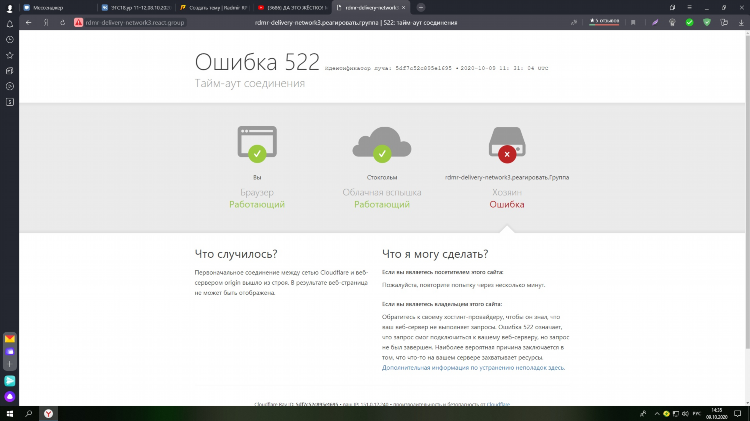Viewport: 750px width, 421px height.
Task: Open the Windows action center
Action: pos(738,414)
